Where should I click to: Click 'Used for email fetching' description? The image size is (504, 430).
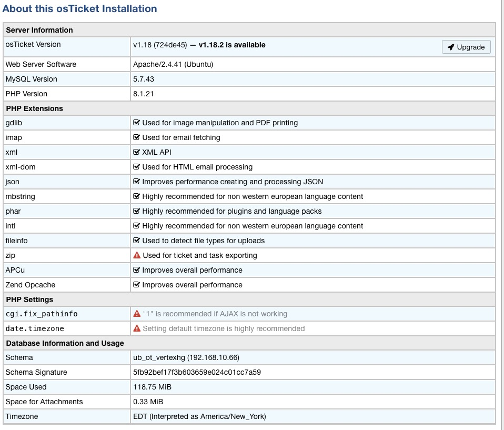[182, 138]
